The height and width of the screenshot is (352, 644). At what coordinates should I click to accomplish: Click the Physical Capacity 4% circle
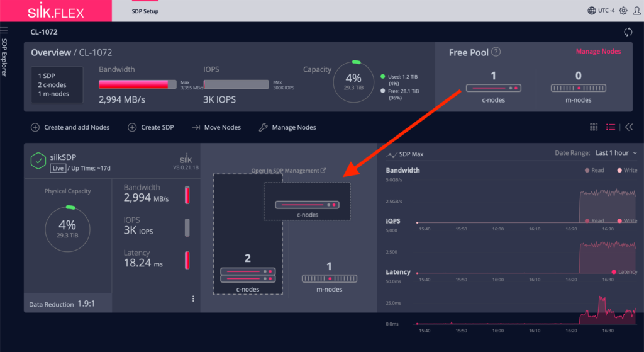[67, 229]
